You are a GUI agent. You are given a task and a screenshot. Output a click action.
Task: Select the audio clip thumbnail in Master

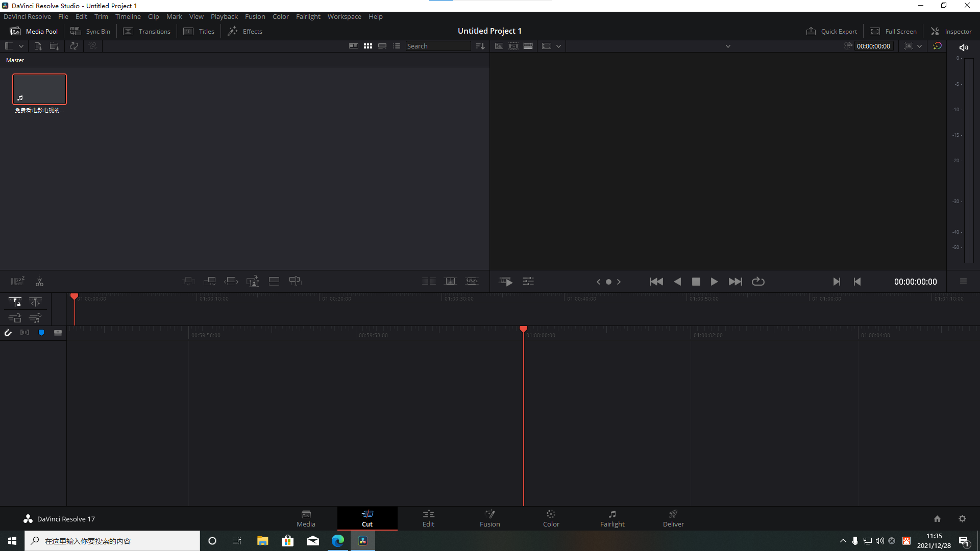coord(39,89)
